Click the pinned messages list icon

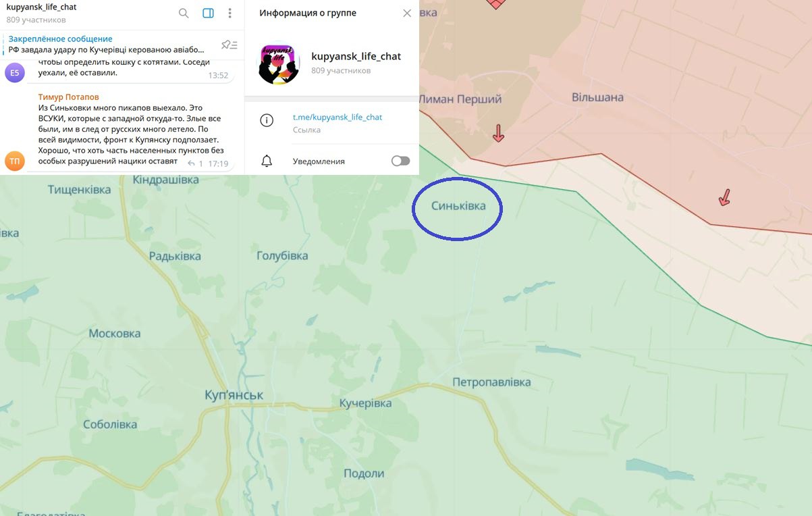coord(229,45)
